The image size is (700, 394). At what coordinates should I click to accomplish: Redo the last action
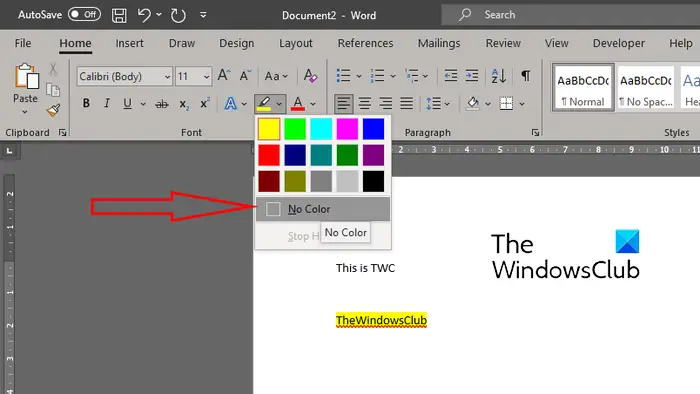tap(178, 15)
